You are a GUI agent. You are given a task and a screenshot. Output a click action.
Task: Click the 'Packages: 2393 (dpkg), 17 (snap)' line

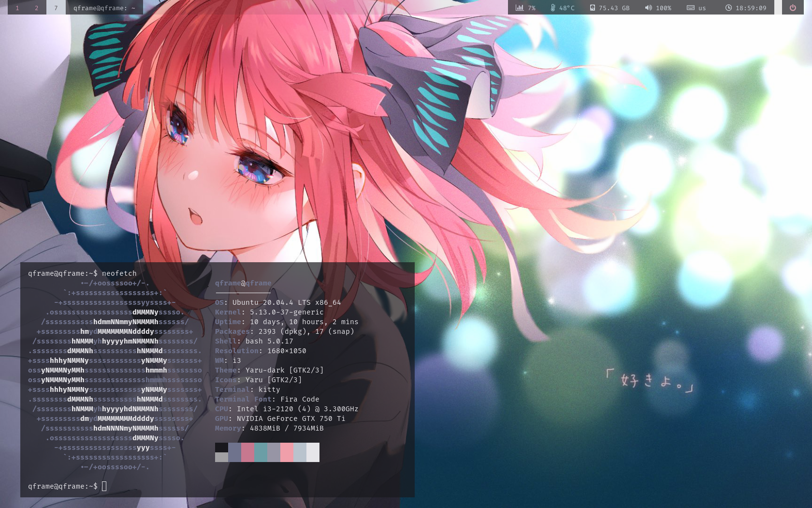[x=285, y=331]
